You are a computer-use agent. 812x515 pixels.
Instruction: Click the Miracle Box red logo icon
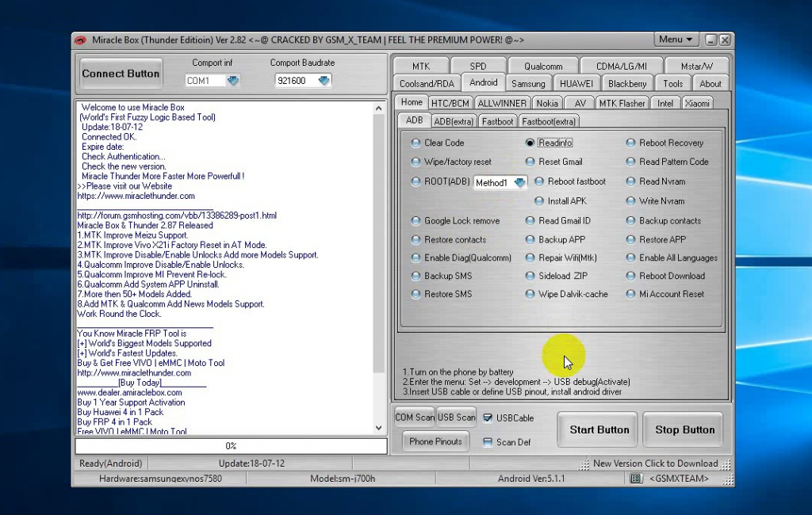pos(80,40)
